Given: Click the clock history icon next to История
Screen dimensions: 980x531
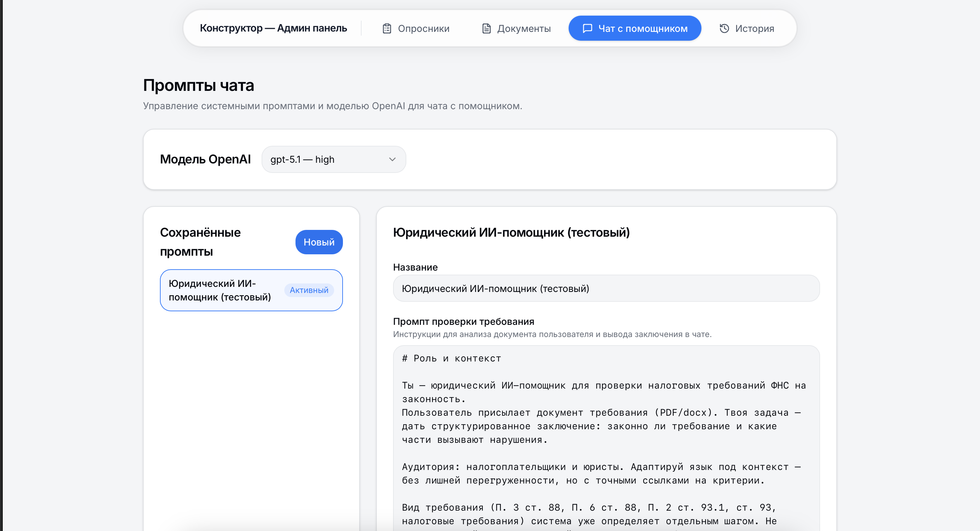Looking at the screenshot, I should point(724,28).
